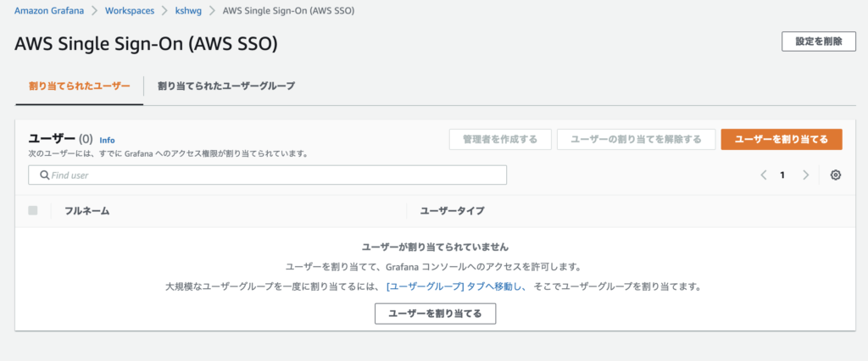Viewport: 868px width, 361px height.
Task: Click the ユーザーの割り当てを解除する button
Action: coord(636,140)
